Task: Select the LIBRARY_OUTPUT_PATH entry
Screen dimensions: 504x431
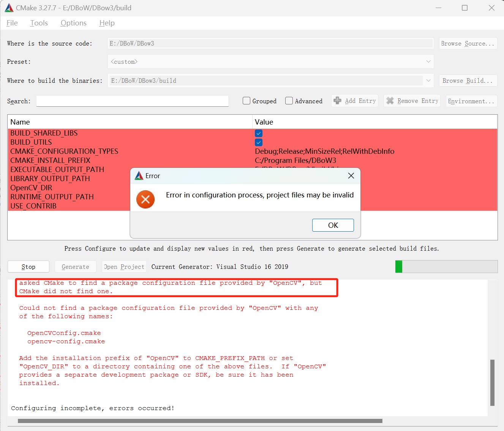Action: (x=50, y=179)
